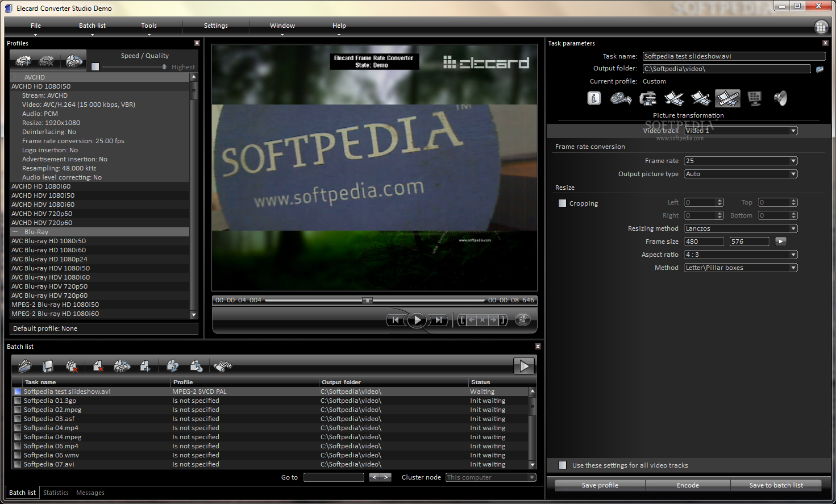836x504 pixels.
Task: Open the Settings menu
Action: (215, 26)
